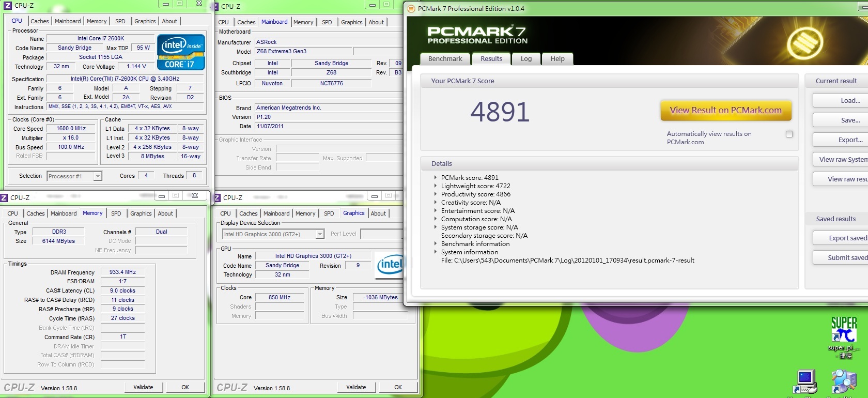The width and height of the screenshot is (868, 398).
Task: Click the Intel logo in Graphics window
Action: 390,265
